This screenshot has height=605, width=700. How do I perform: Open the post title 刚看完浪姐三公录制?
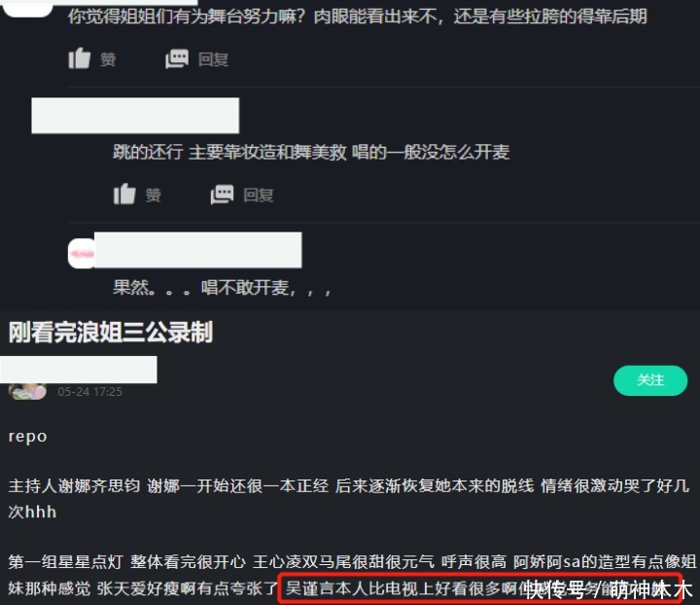[x=111, y=333]
